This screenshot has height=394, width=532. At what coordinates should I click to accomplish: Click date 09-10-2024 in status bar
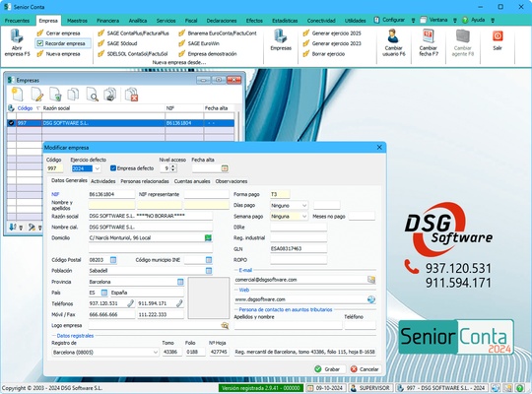(x=325, y=387)
